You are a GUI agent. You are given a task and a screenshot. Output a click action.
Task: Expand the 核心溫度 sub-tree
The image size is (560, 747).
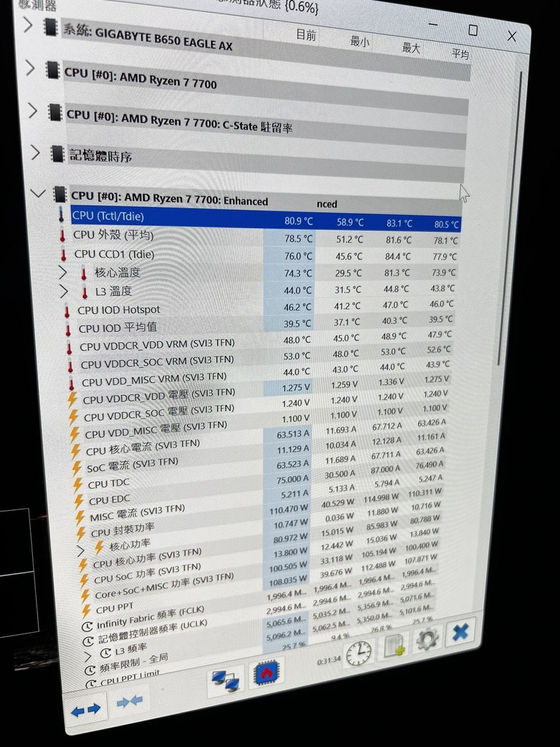(x=62, y=272)
